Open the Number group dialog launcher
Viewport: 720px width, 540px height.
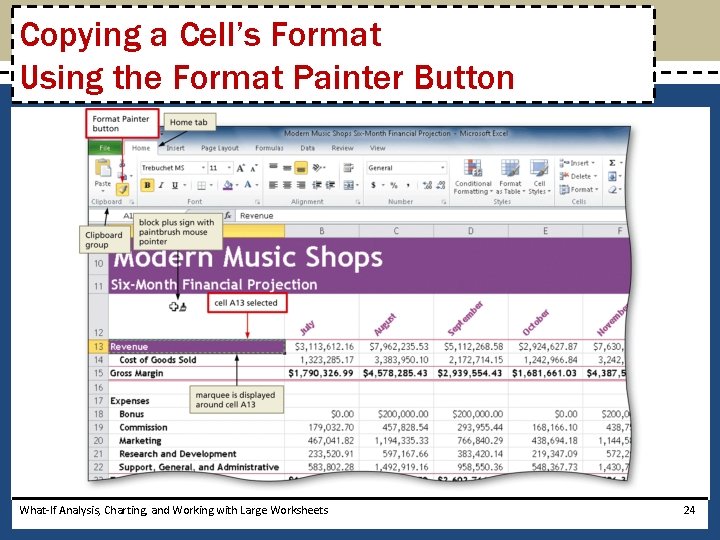click(444, 202)
